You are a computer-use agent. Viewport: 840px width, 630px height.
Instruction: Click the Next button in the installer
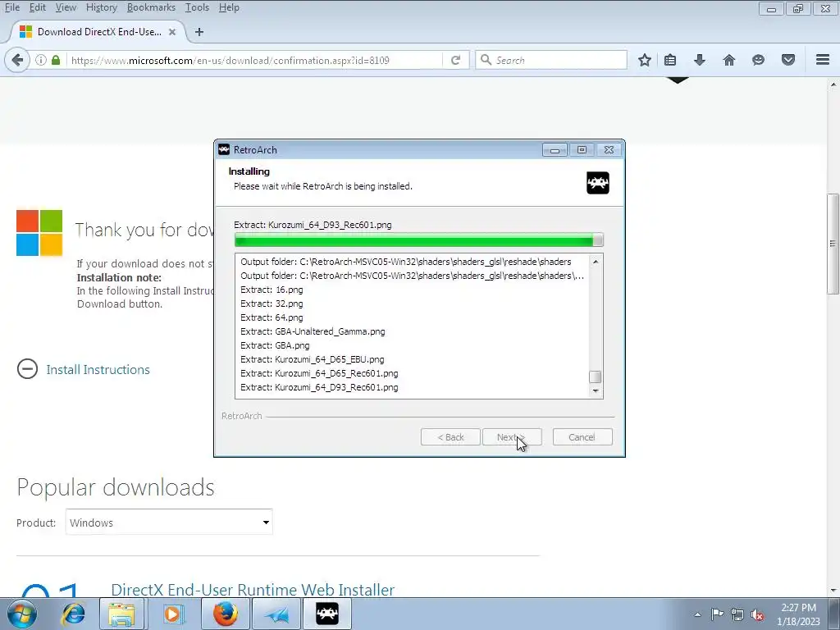[x=512, y=437]
